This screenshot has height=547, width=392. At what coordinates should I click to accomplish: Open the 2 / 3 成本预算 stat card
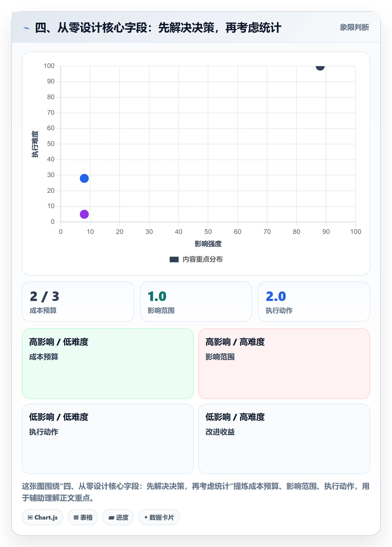click(78, 302)
